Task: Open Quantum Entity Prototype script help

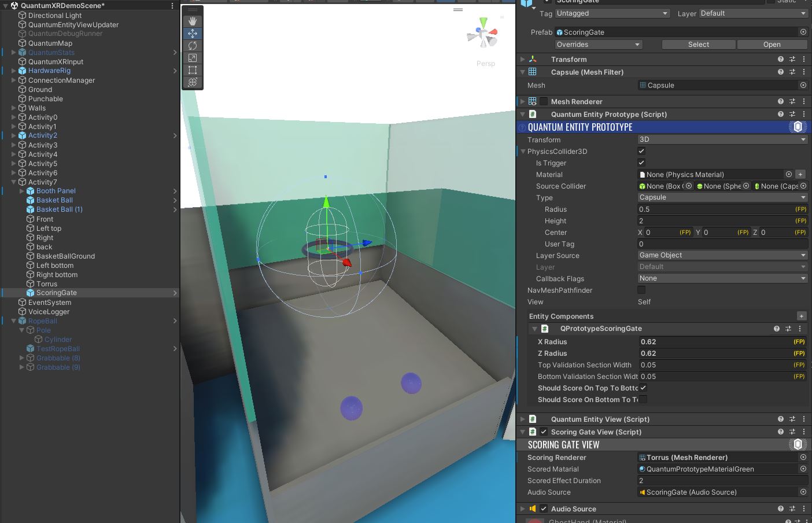Action: click(x=781, y=114)
